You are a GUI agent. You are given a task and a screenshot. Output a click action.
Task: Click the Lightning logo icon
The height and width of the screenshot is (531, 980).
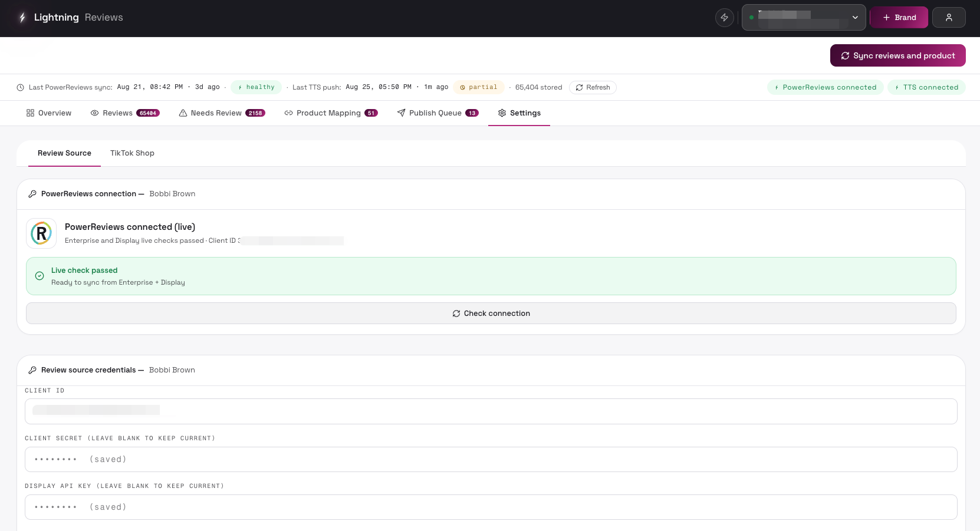pyautogui.click(x=22, y=18)
